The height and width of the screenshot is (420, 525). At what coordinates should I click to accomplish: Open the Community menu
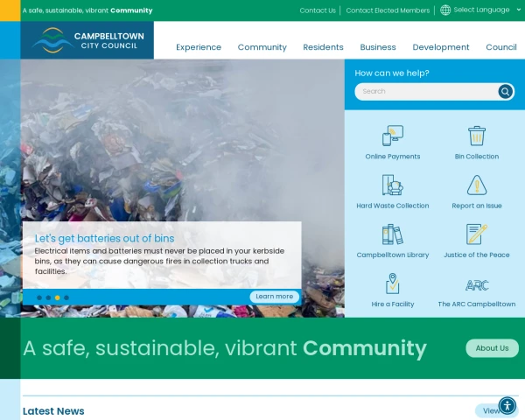[262, 47]
